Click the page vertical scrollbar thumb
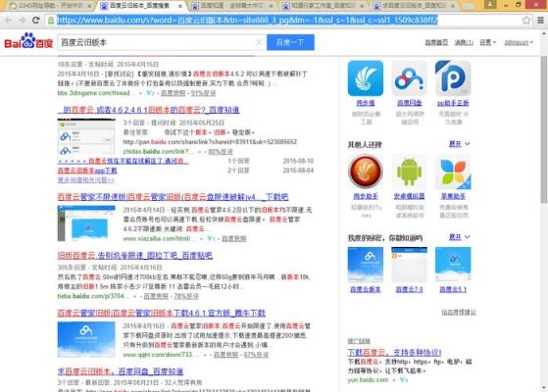 point(544,129)
